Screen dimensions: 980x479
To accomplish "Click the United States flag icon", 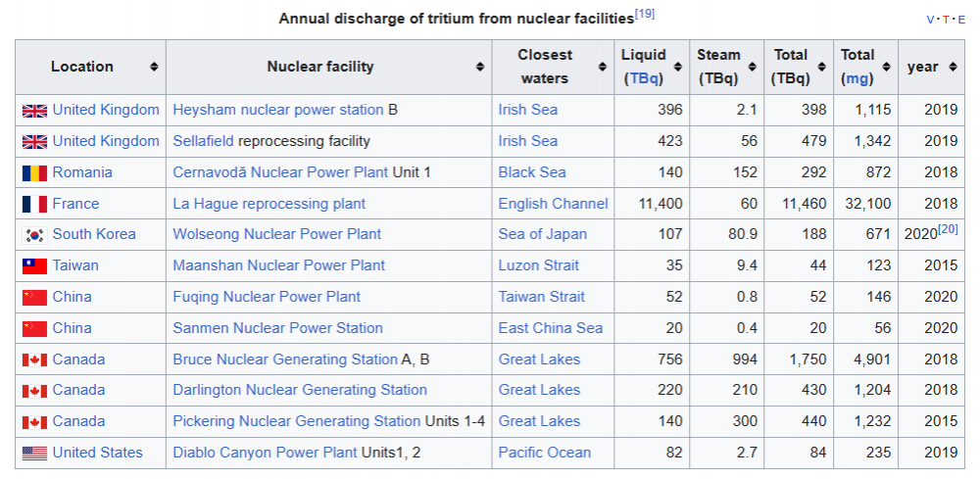I will [x=34, y=454].
